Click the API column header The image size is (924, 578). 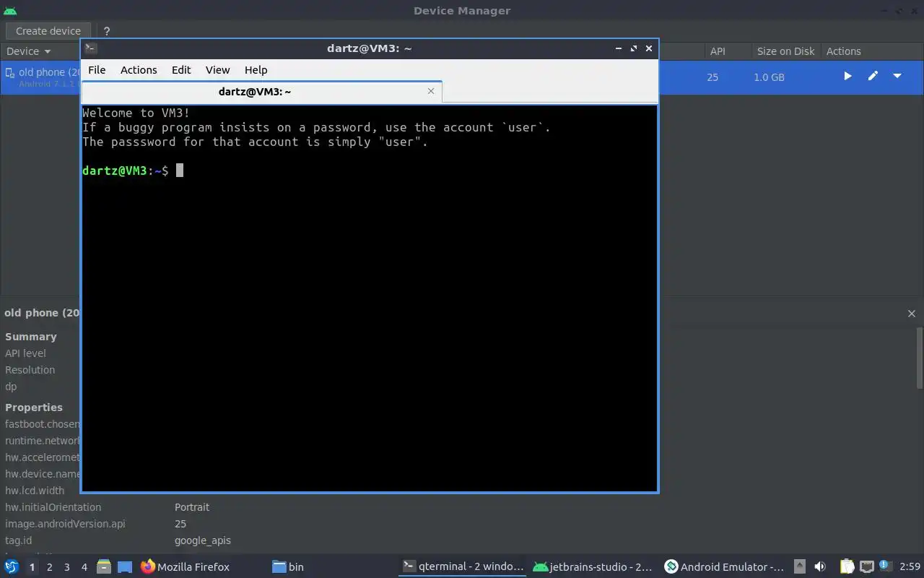(x=718, y=51)
